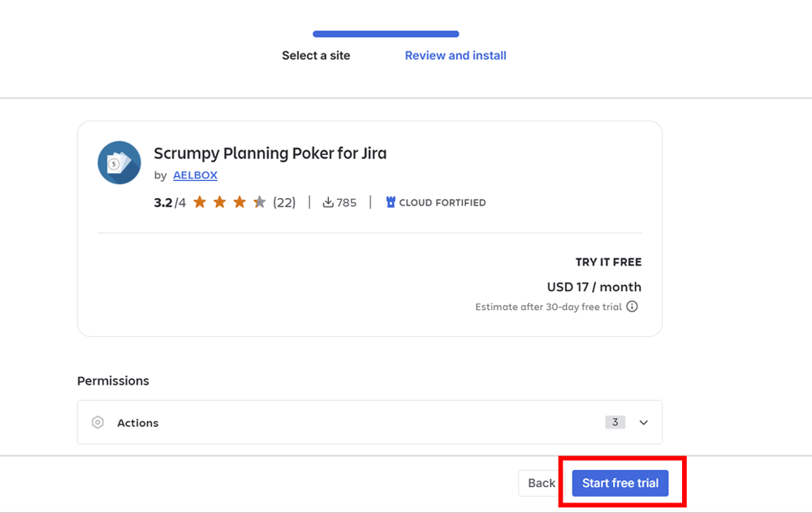The image size is (812, 513).
Task: Open the Actions permissions row label
Action: click(x=138, y=423)
